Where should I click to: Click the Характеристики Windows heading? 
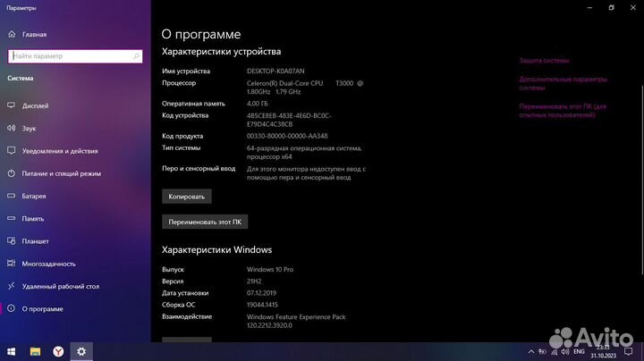(216, 250)
